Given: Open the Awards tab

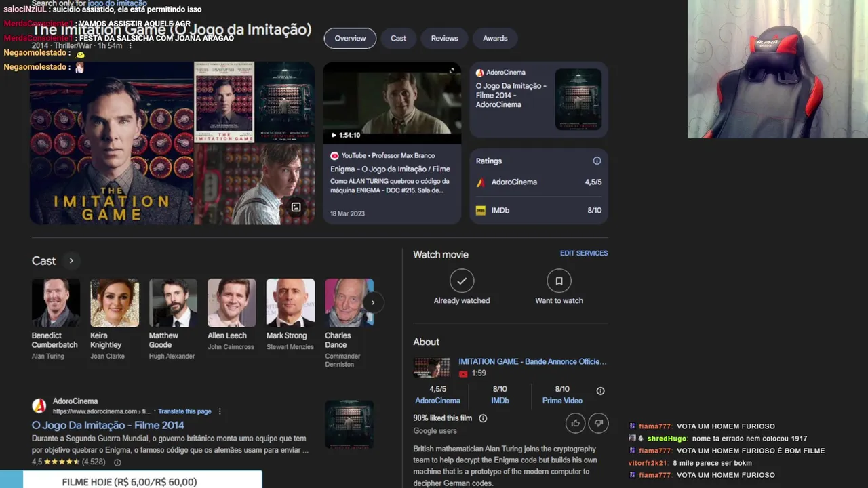Looking at the screenshot, I should [495, 39].
